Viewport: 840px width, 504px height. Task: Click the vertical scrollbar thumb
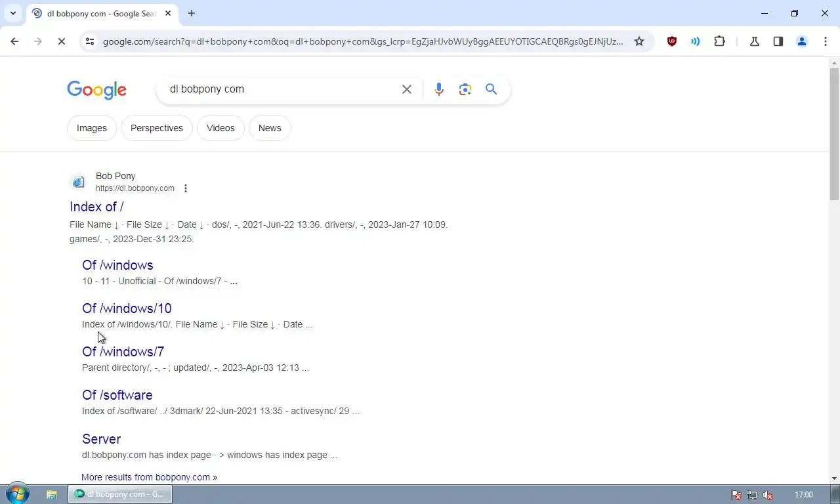tap(834, 135)
